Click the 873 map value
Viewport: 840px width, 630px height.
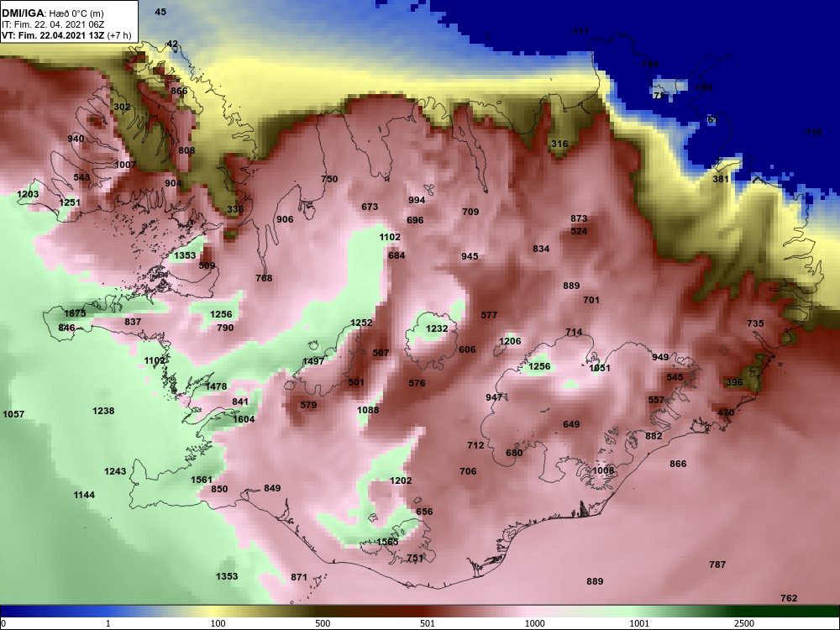(x=579, y=218)
